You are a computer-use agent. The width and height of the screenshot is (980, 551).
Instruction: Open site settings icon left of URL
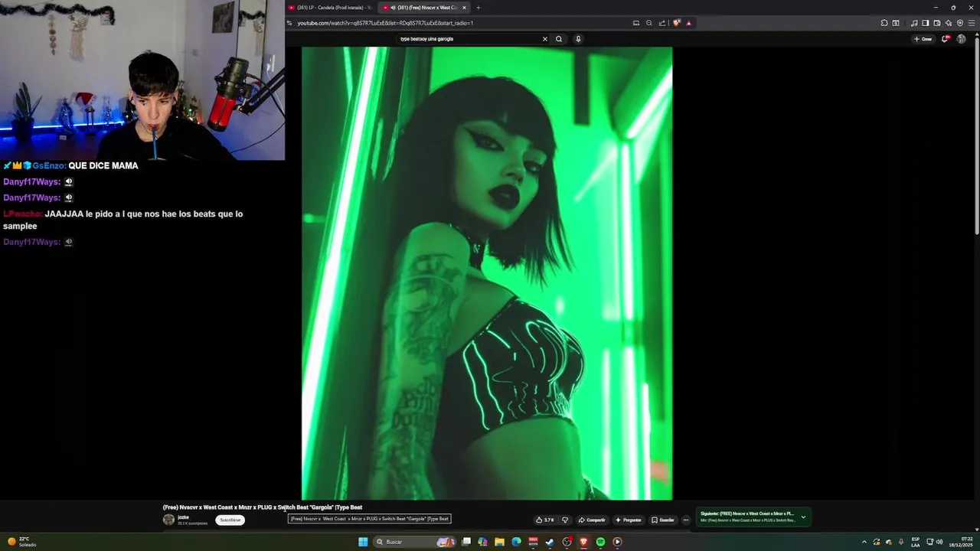point(289,23)
